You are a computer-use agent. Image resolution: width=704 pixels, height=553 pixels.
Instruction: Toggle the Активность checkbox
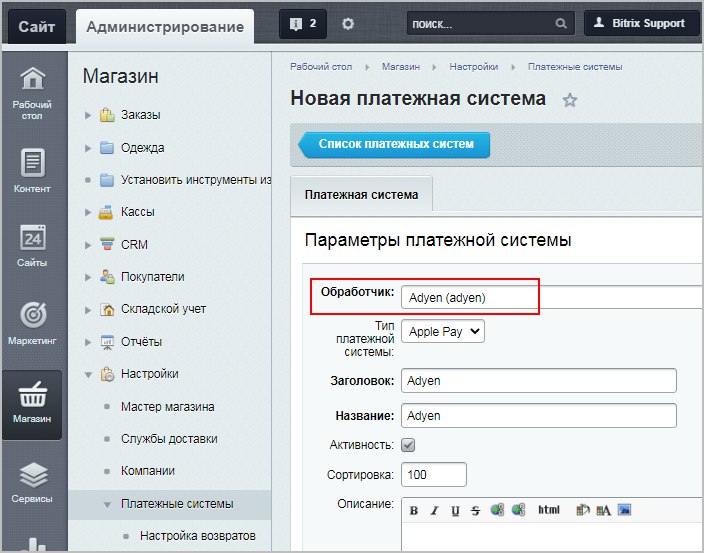coord(408,445)
